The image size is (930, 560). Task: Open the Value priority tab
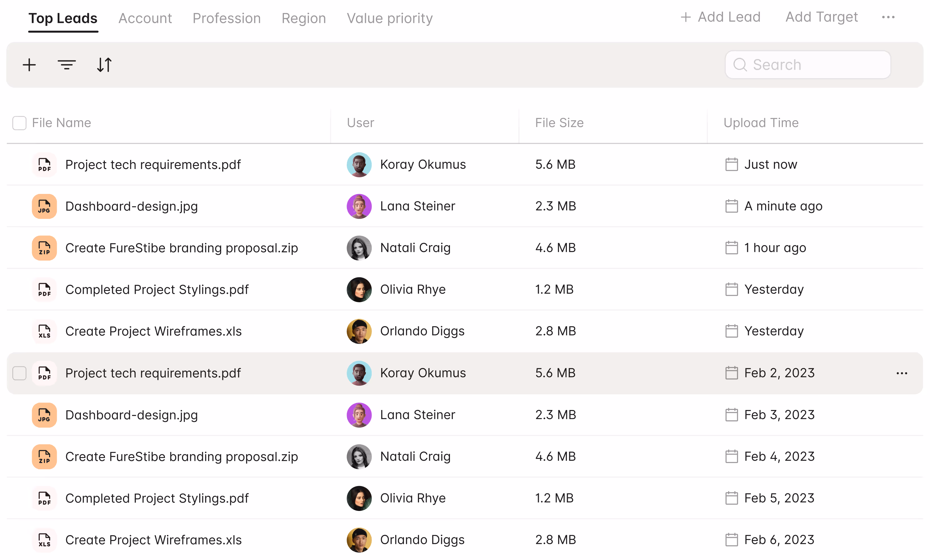pyautogui.click(x=389, y=18)
